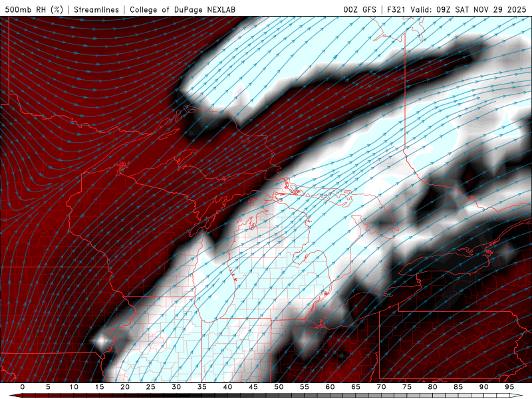Click the "30" colorbar tick label
Viewport: 532px width, 399px height.
pyautogui.click(x=176, y=387)
